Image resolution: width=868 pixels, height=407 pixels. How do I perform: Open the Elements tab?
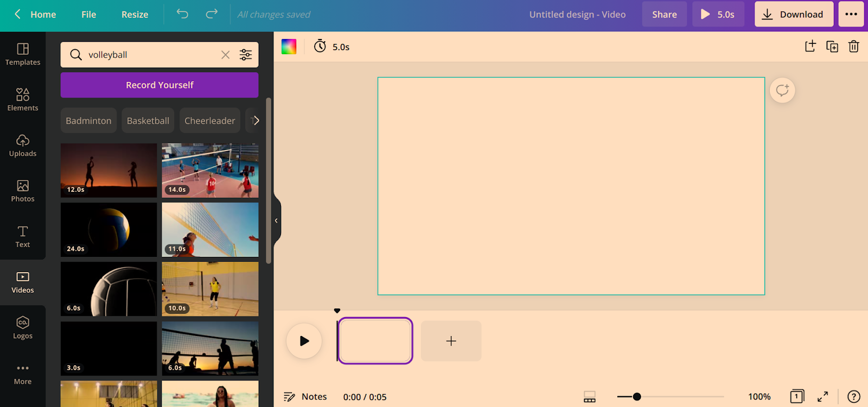coord(23,100)
